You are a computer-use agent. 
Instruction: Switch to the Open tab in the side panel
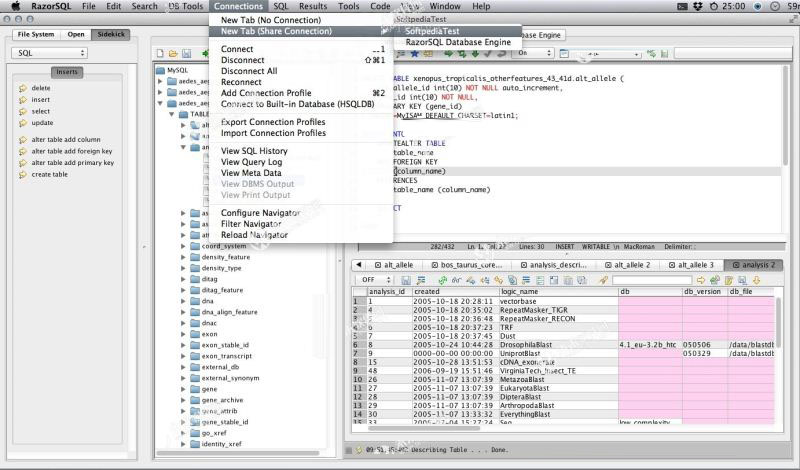tap(76, 35)
